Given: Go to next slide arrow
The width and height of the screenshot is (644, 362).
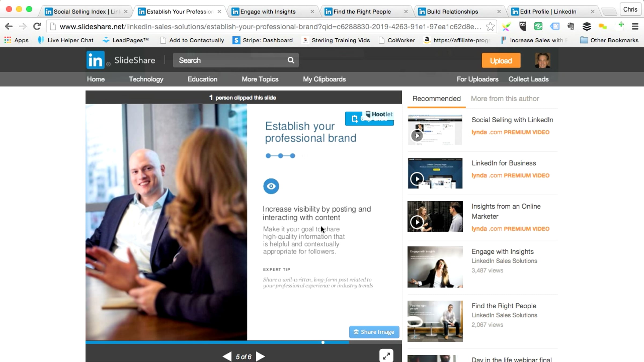Looking at the screenshot, I should (x=260, y=356).
